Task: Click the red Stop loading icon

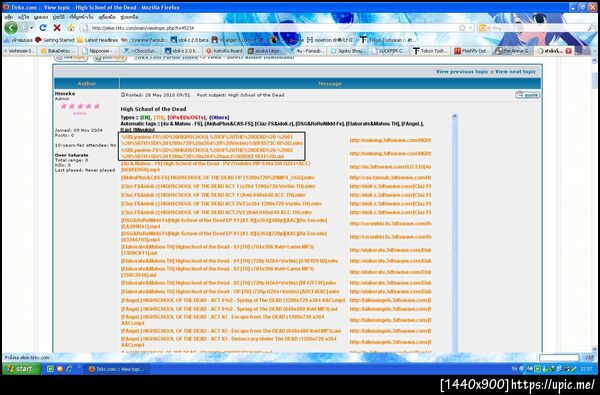Action: point(57,28)
